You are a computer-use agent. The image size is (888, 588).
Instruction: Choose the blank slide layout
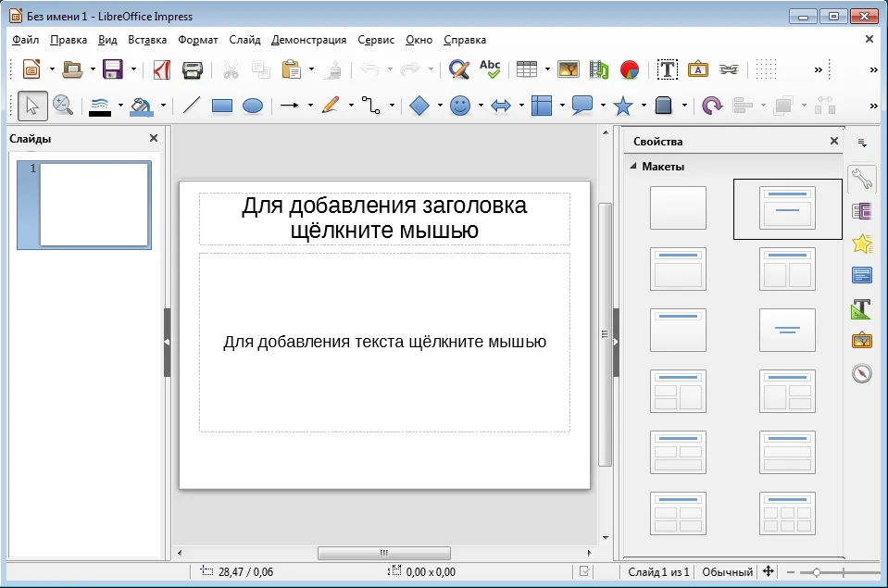(x=678, y=208)
